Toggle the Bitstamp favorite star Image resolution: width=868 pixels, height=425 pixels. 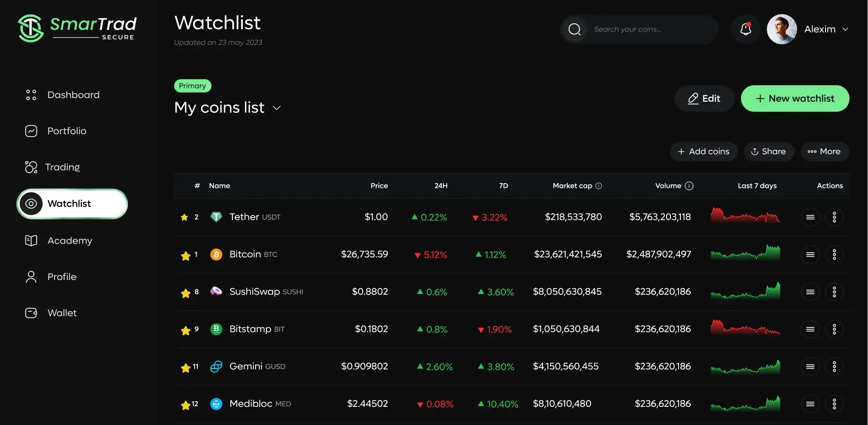pyautogui.click(x=185, y=331)
